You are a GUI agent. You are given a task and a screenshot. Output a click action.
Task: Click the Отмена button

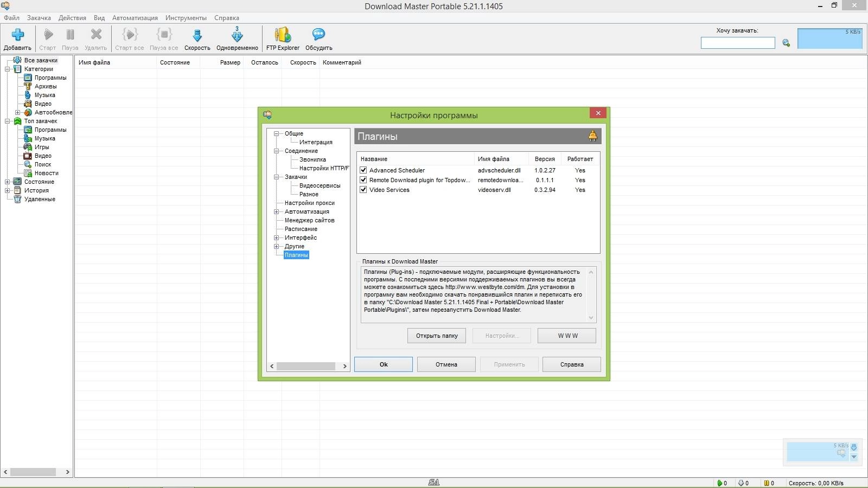tap(446, 364)
